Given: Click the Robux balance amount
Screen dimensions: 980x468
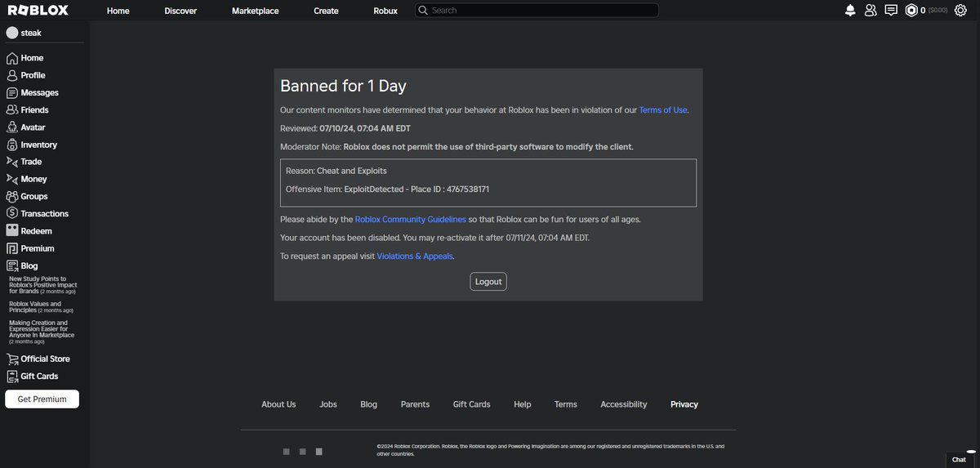Looking at the screenshot, I should (923, 11).
